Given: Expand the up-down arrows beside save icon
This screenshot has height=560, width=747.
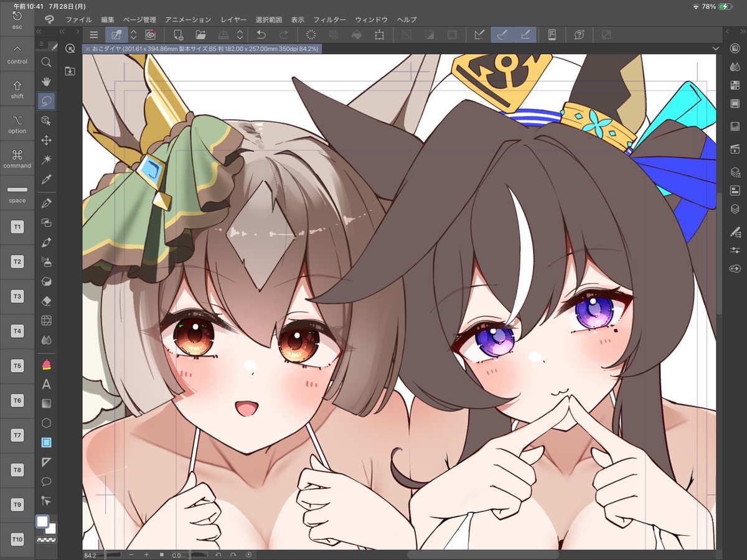Looking at the screenshot, I should (x=240, y=35).
